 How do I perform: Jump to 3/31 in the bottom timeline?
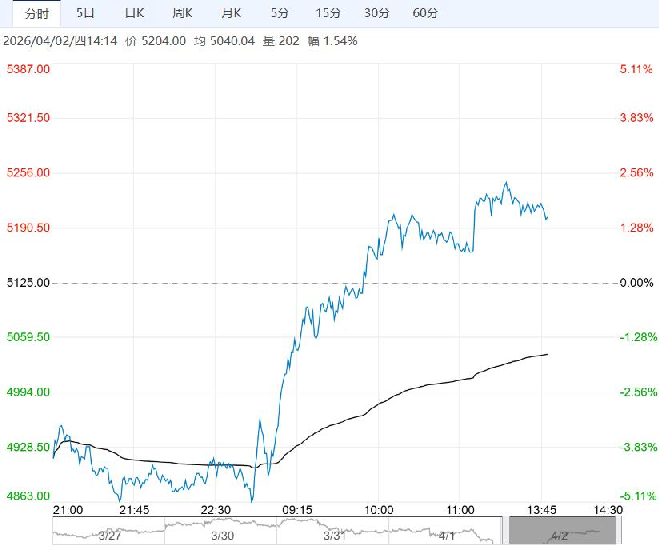(334, 534)
